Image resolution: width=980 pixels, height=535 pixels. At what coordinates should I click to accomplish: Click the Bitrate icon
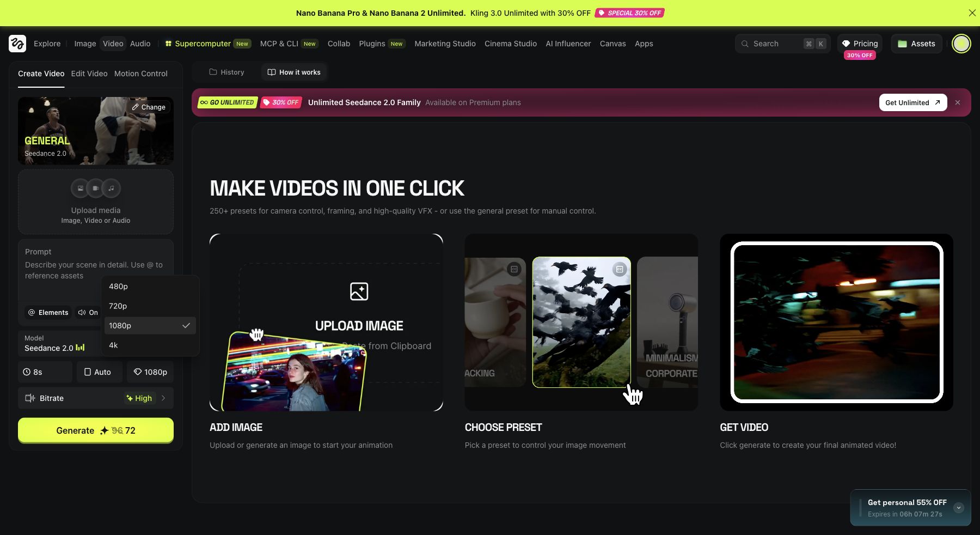[30, 398]
